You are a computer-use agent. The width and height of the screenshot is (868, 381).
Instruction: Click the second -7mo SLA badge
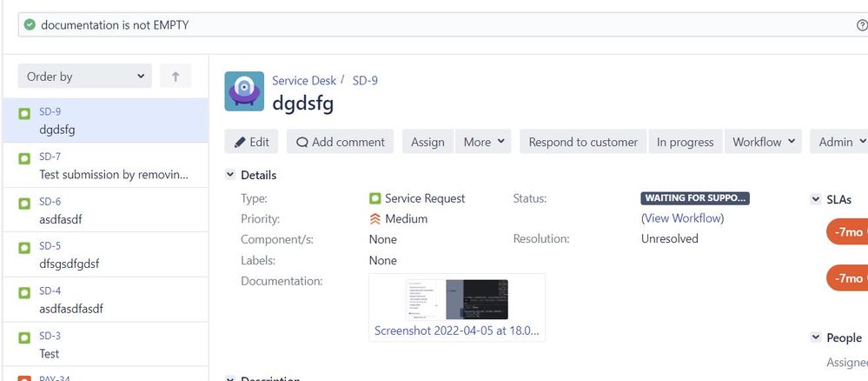[x=847, y=277]
